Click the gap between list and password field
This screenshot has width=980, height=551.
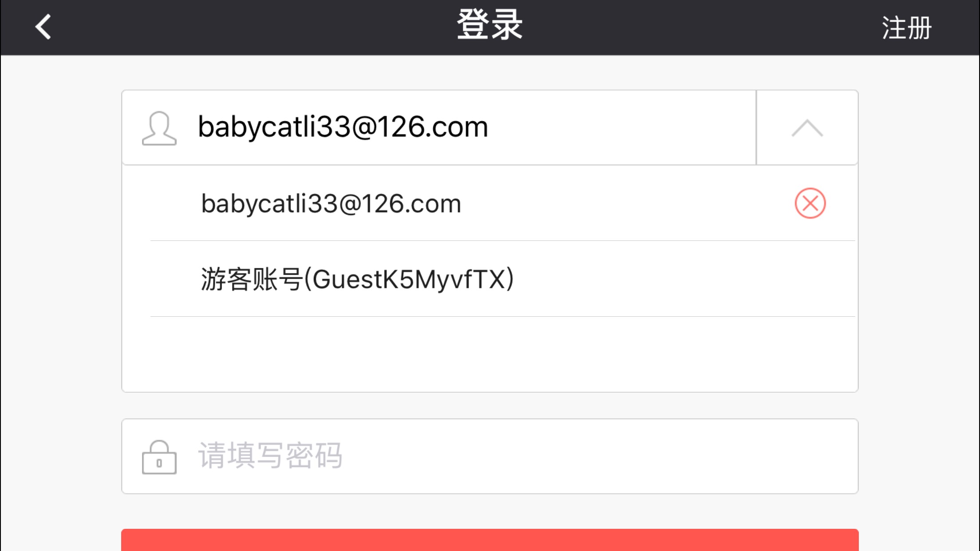coord(490,405)
